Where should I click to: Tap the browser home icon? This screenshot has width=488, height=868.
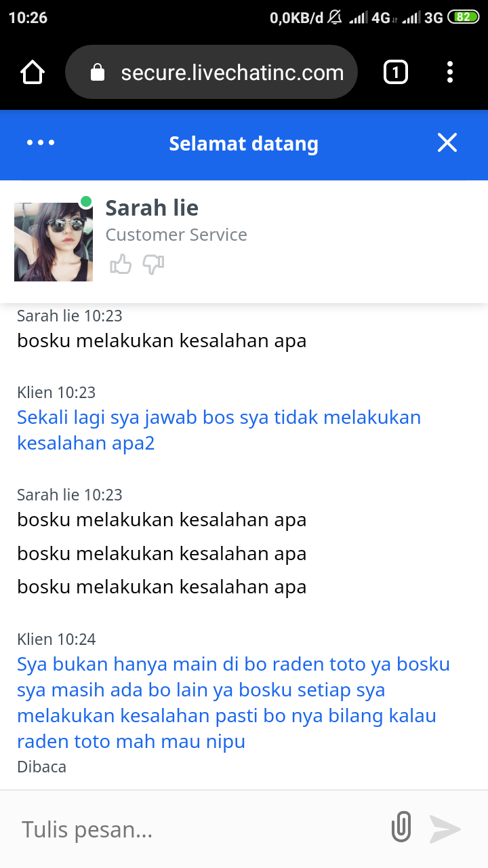tap(33, 73)
